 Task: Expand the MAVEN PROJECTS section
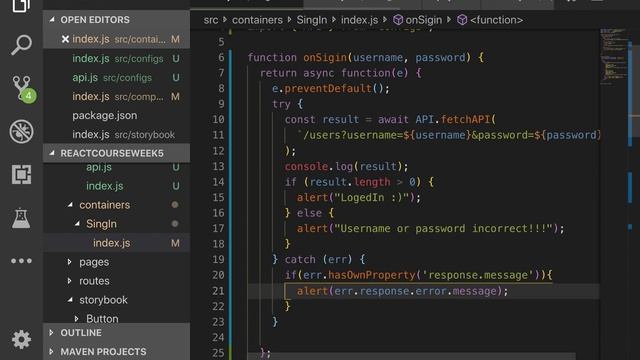pos(51,351)
